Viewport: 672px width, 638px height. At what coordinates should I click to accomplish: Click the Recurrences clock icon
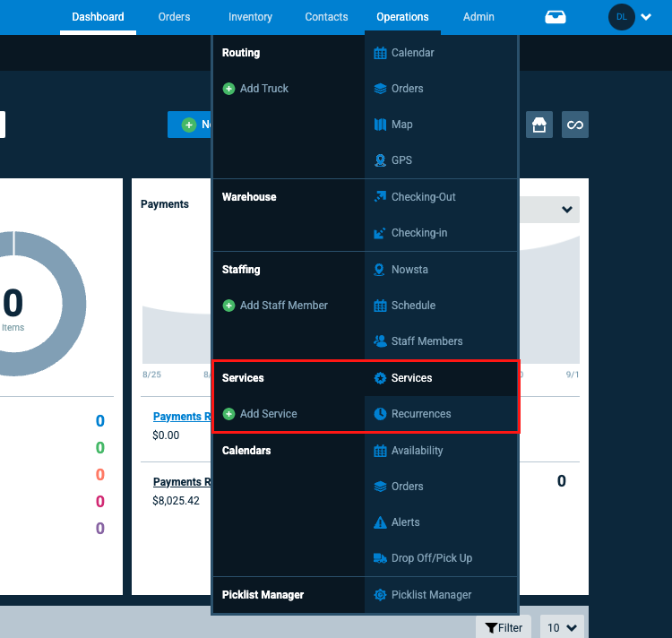[380, 414]
